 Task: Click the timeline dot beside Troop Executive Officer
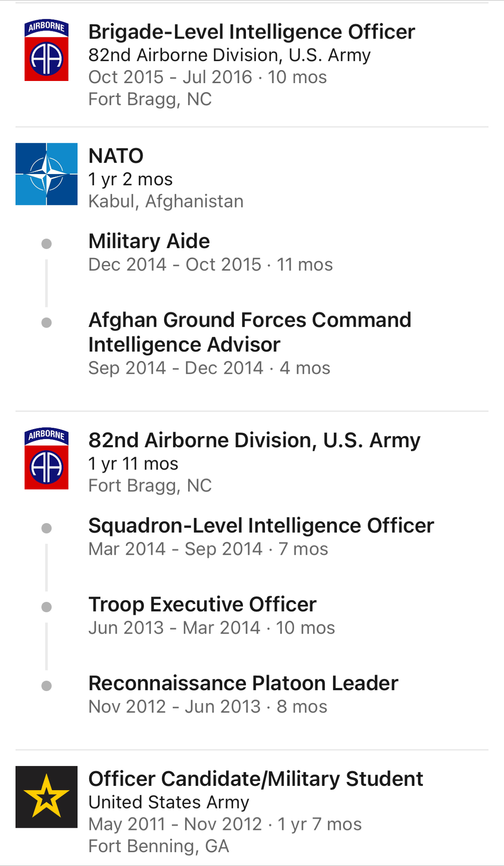(46, 607)
